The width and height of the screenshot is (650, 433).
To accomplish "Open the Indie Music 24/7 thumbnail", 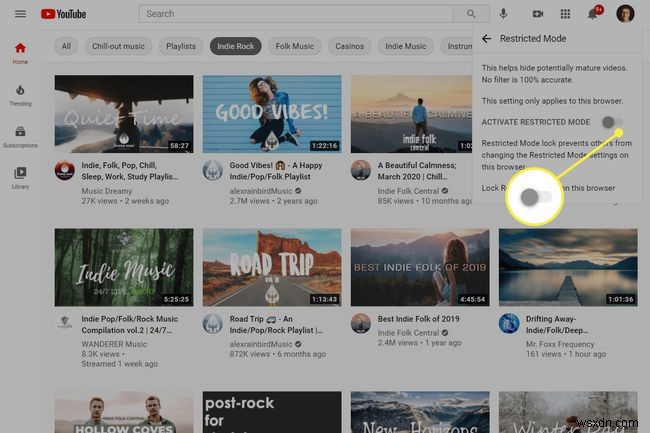I will point(124,267).
